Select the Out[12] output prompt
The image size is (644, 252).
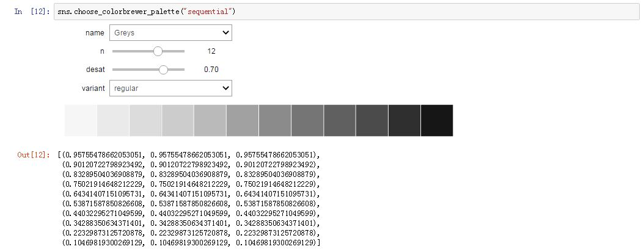33,155
